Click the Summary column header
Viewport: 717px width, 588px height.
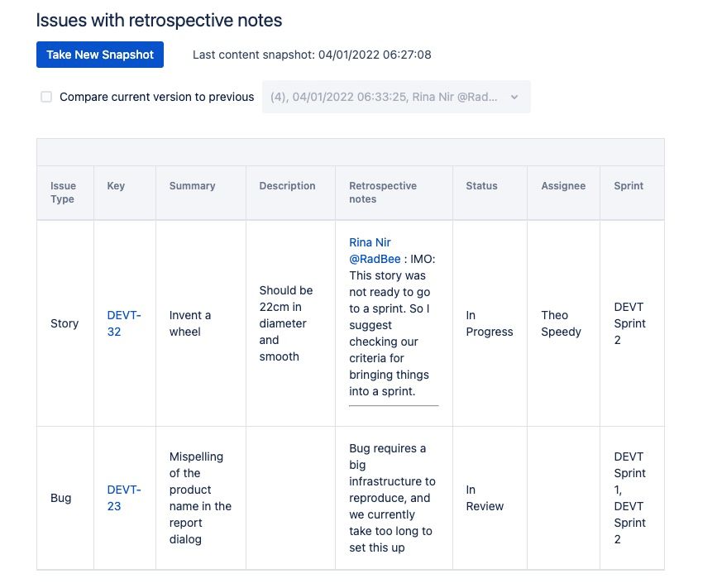(x=192, y=186)
